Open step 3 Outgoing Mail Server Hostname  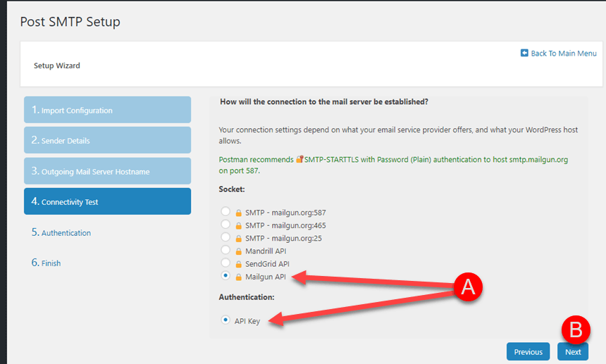pyautogui.click(x=107, y=171)
